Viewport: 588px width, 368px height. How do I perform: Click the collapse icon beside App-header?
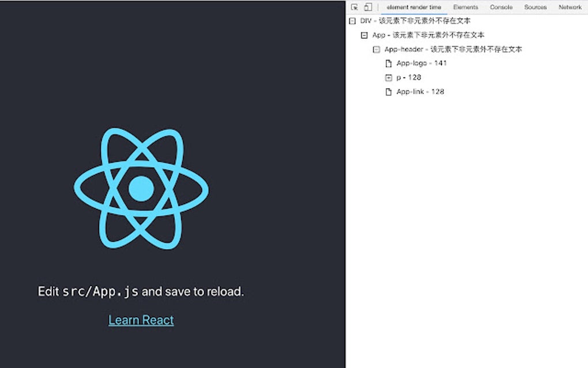pyautogui.click(x=376, y=50)
